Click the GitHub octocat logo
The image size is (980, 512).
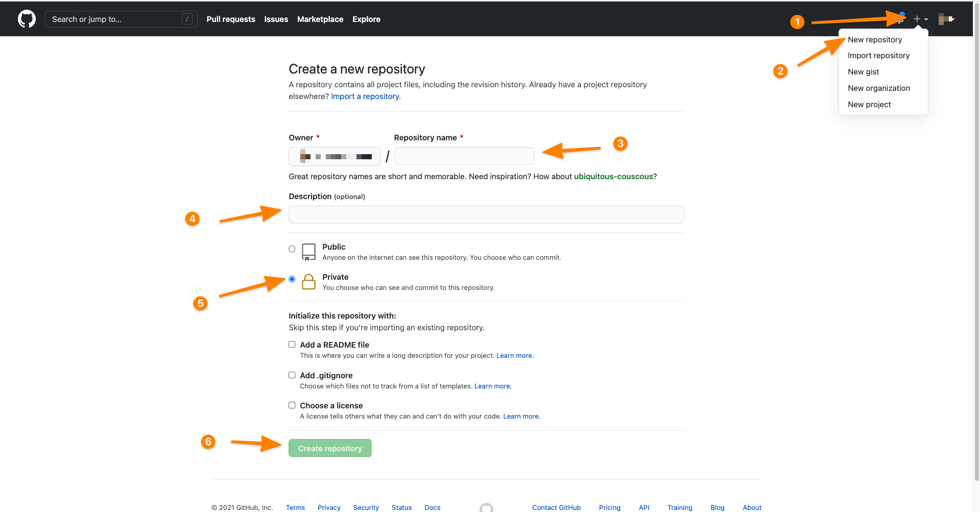coord(26,18)
